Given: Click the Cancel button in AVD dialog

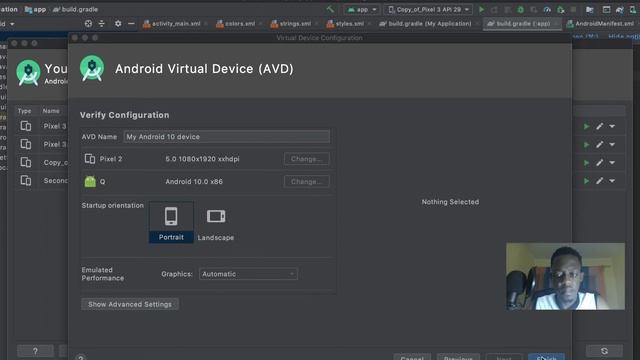Looking at the screenshot, I should coord(412,357).
